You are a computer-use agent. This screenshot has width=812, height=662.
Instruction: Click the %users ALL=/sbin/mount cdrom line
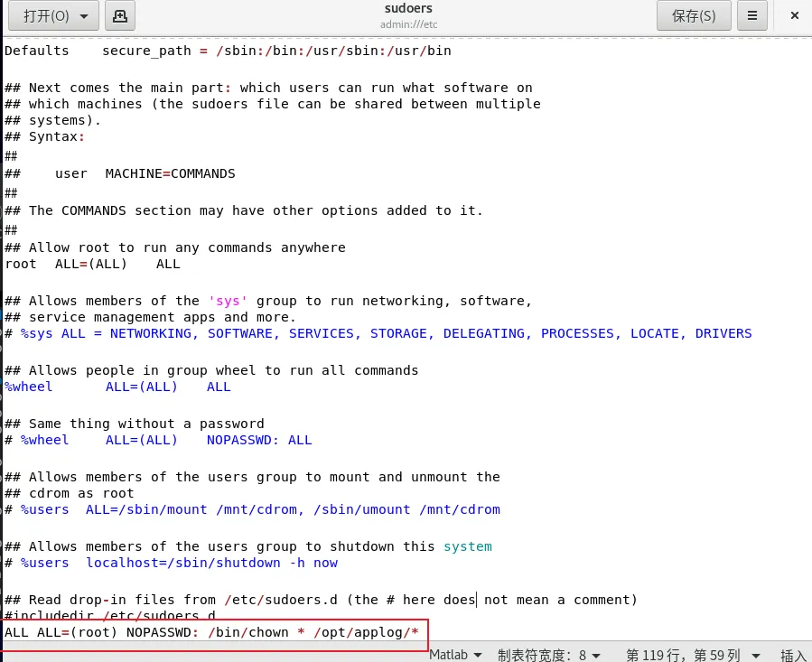click(253, 509)
